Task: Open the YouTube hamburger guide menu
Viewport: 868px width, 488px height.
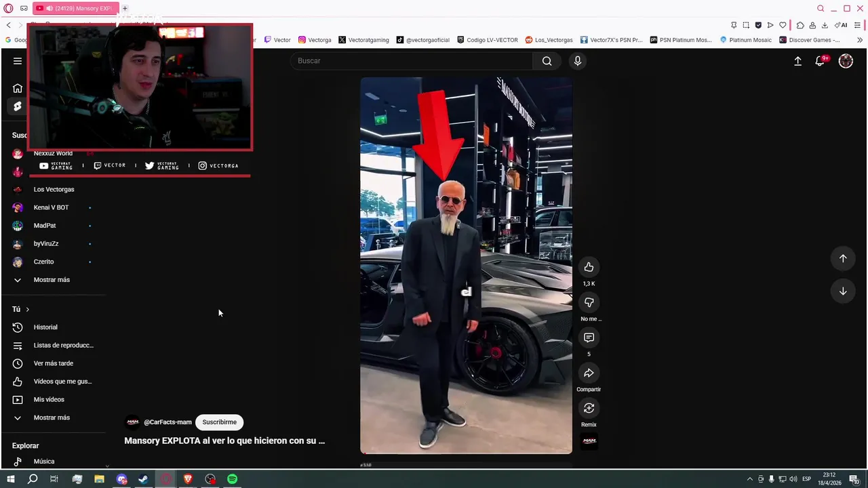Action: (18, 61)
